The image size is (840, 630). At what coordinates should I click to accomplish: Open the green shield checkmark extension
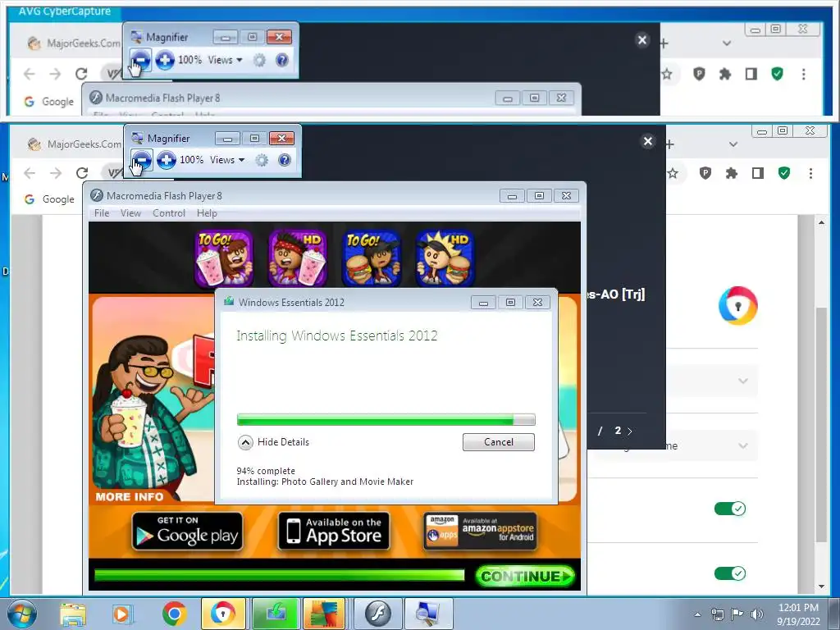click(x=784, y=173)
